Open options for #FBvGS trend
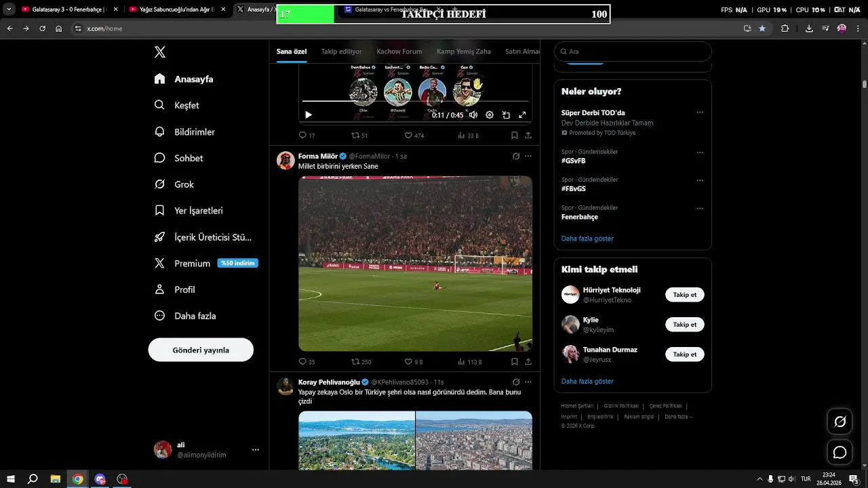This screenshot has width=868, height=488. pos(700,180)
